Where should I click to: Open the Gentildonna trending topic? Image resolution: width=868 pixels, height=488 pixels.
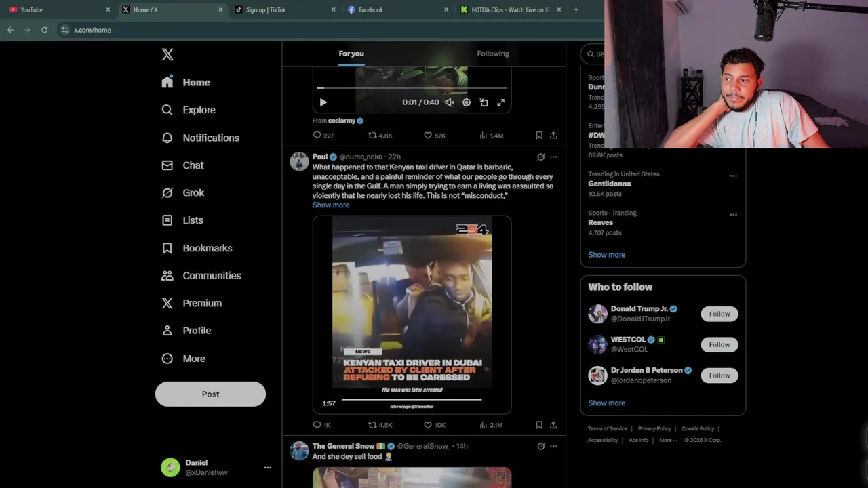pos(609,184)
